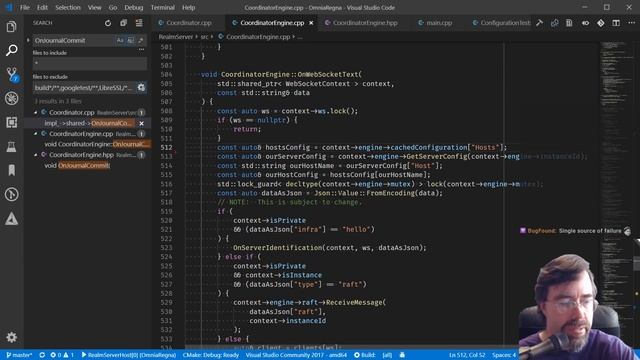Toggle search details ellipsis
The height and width of the screenshot is (360, 640).
click(141, 50)
